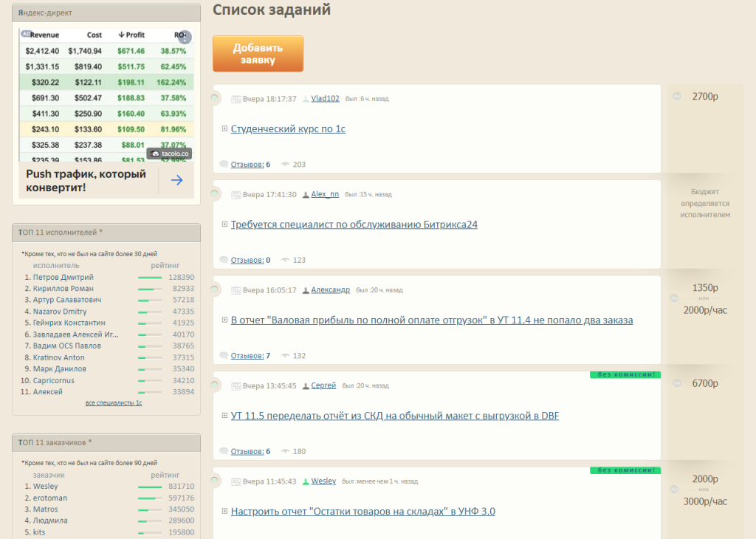
Task: Open the все специалисты 1с link
Action: point(114,403)
